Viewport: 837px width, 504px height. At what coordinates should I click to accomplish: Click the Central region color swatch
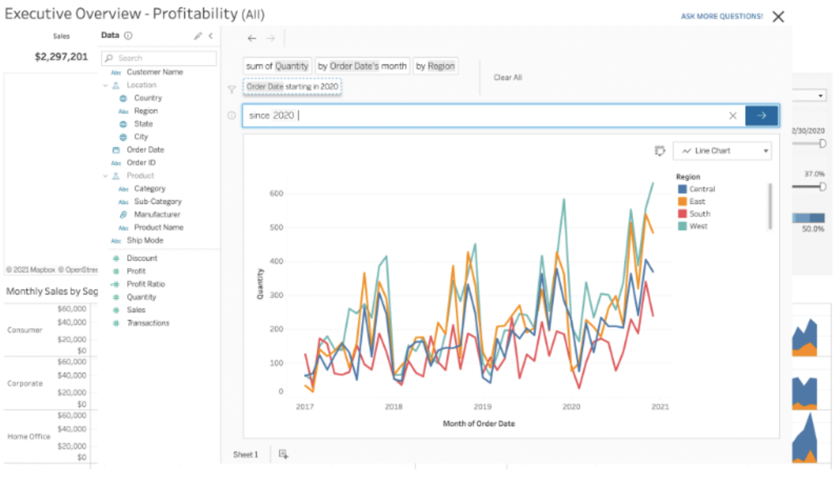[682, 189]
